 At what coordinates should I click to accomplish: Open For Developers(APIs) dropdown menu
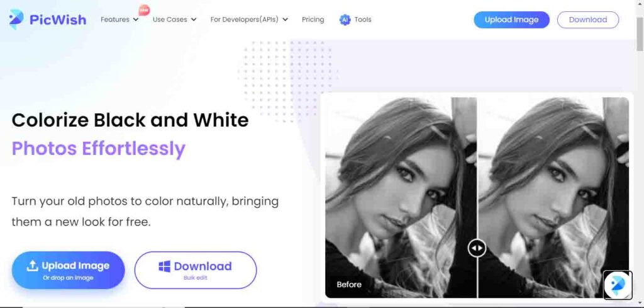pyautogui.click(x=249, y=20)
